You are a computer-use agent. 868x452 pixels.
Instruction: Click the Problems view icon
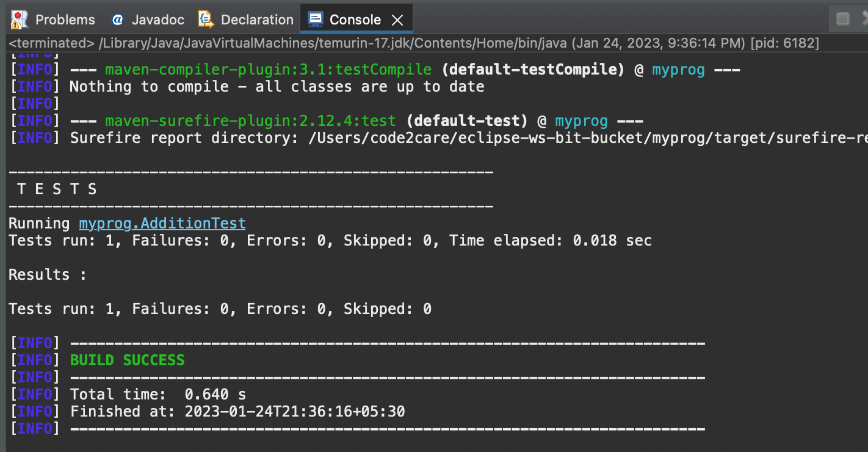click(19, 19)
